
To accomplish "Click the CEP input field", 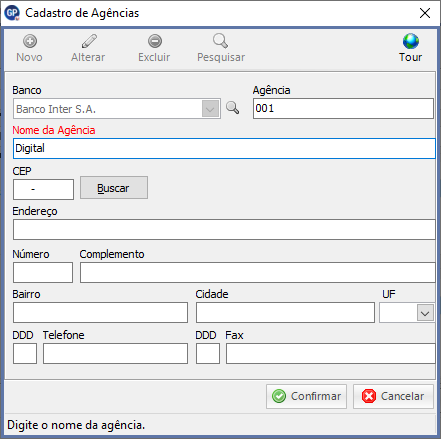I will point(43,189).
